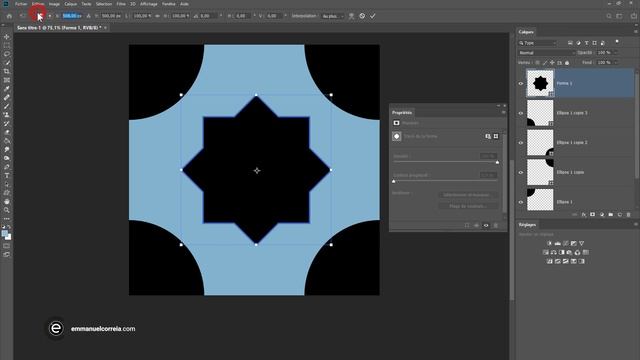Open the Filtre menu

pyautogui.click(x=121, y=4)
